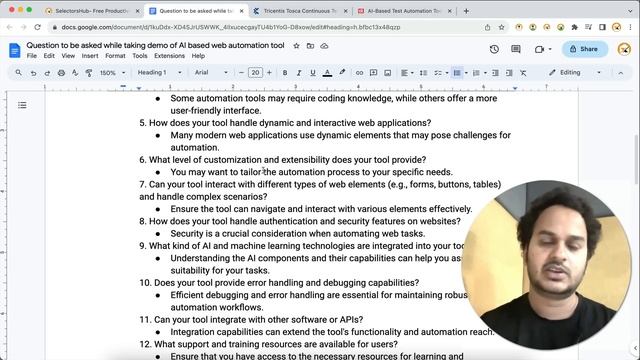Viewport: 640px width, 360px height.
Task: Increase indent of paragraph
Action: (509, 73)
